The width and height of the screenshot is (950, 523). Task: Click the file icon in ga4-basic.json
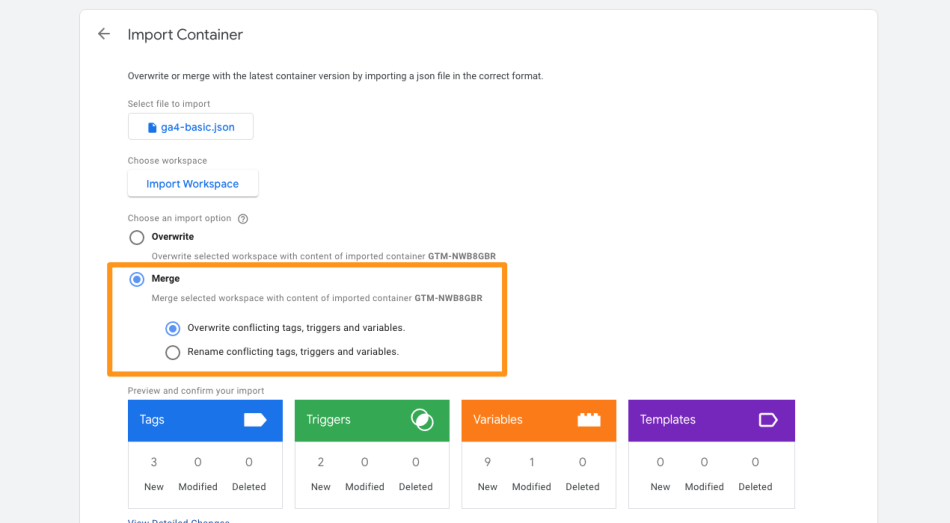[152, 127]
